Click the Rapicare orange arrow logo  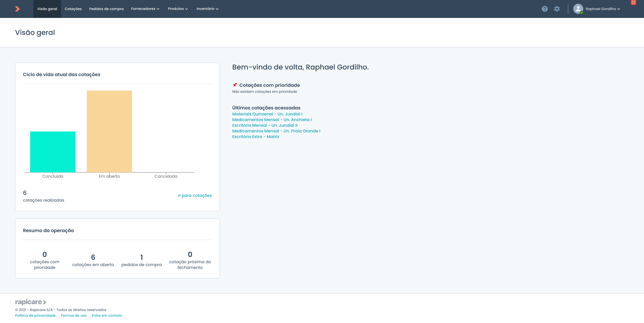coord(17,9)
